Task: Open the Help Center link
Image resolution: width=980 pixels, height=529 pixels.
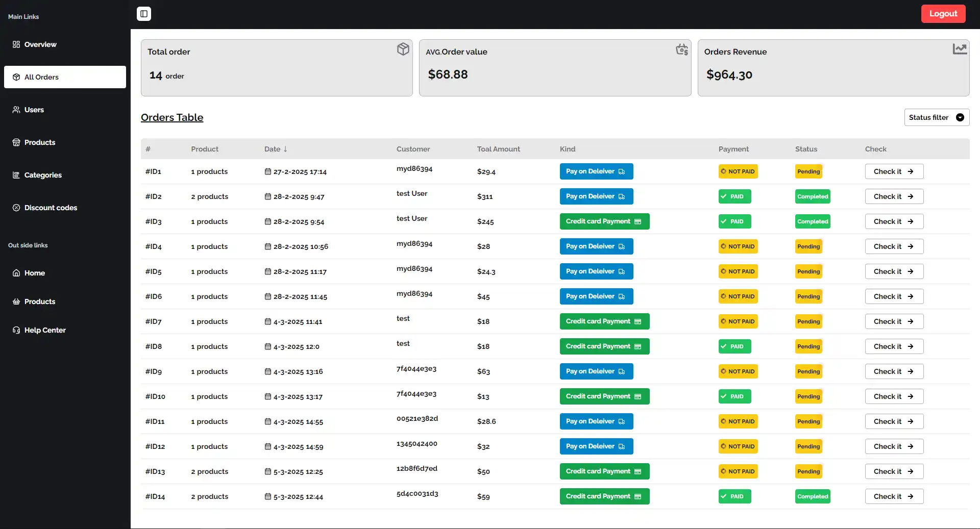Action: 45,330
